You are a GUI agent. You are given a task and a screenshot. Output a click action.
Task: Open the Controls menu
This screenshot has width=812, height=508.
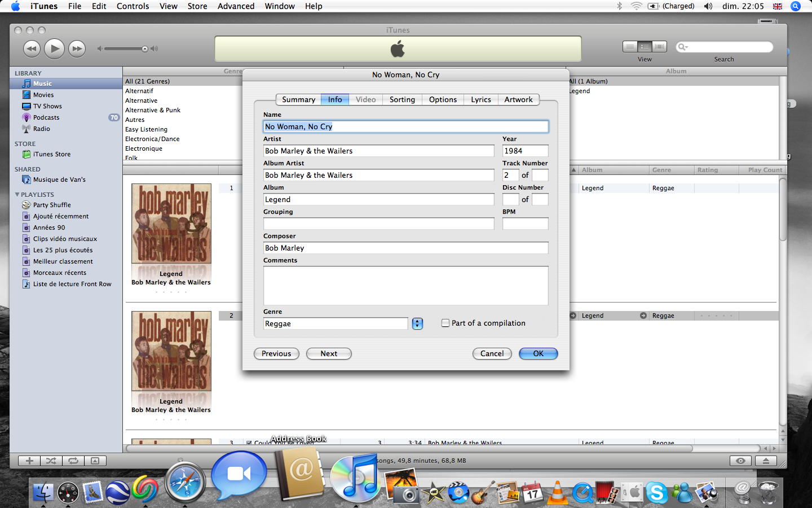click(133, 6)
